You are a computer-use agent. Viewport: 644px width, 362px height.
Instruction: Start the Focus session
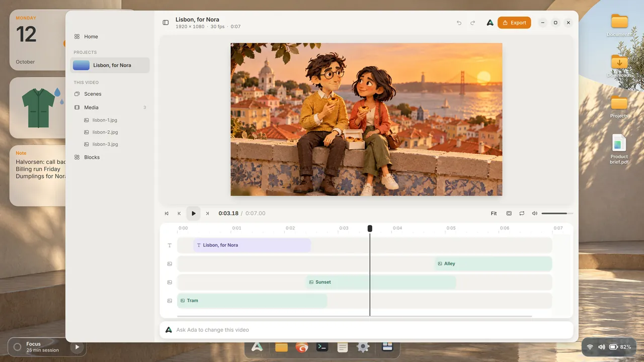pyautogui.click(x=77, y=347)
